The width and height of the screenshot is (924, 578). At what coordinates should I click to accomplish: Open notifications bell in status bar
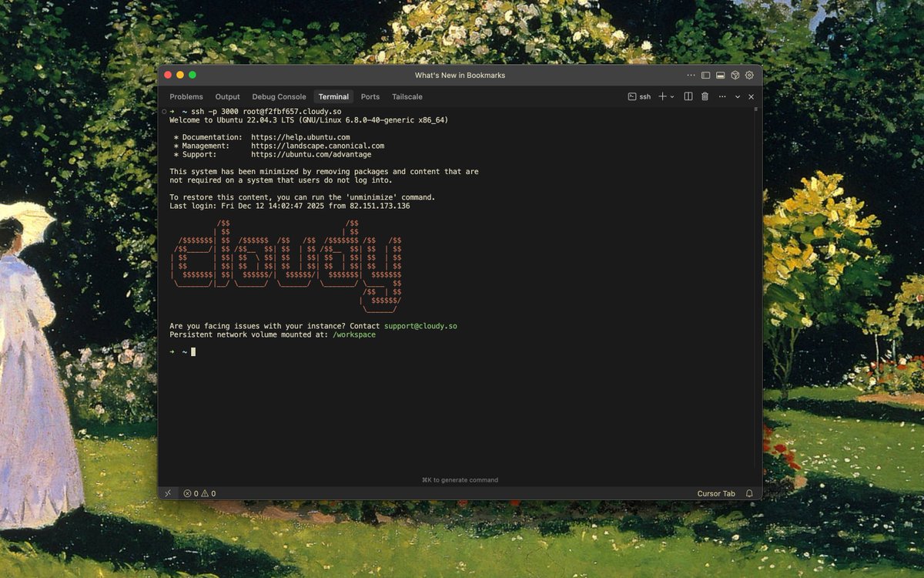point(749,493)
